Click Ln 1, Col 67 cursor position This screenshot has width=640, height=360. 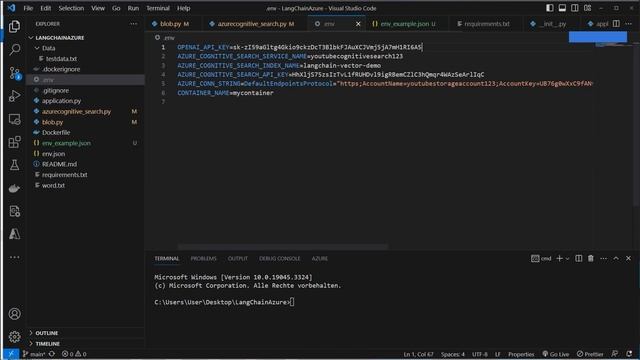pyautogui.click(x=418, y=354)
